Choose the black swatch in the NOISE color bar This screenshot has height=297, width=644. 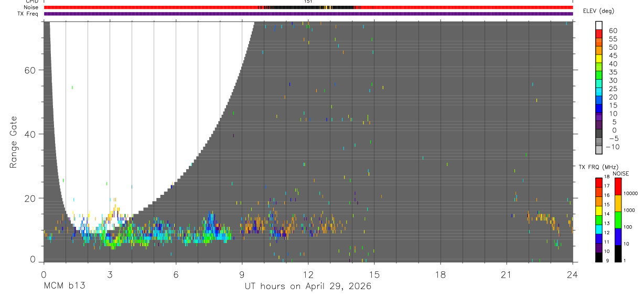point(618,254)
